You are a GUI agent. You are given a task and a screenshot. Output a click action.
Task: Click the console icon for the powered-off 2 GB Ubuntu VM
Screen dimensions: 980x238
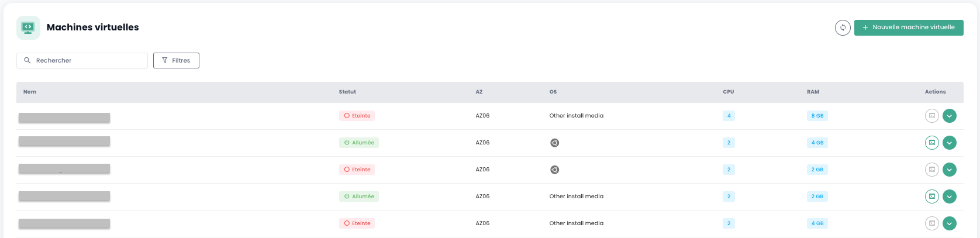[931, 170]
